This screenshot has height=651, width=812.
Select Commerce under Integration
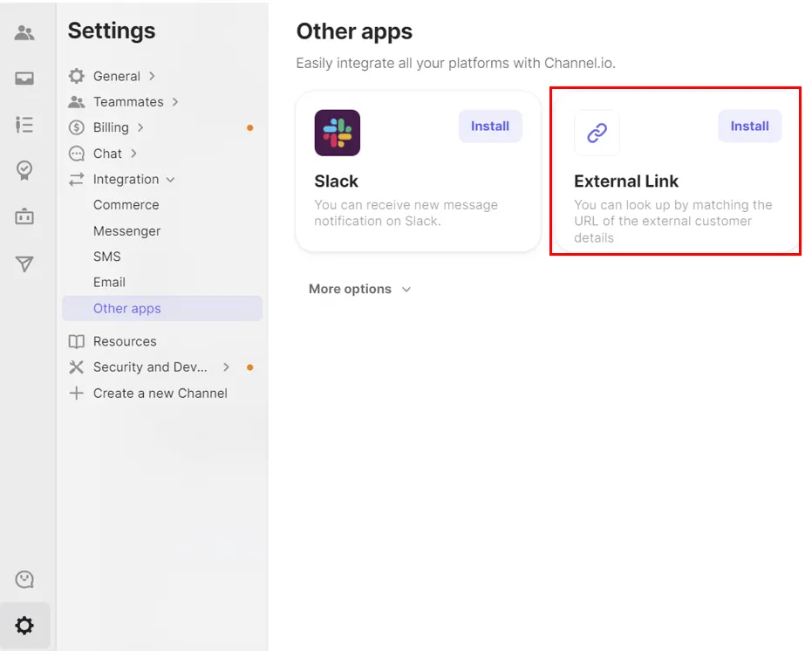point(126,205)
